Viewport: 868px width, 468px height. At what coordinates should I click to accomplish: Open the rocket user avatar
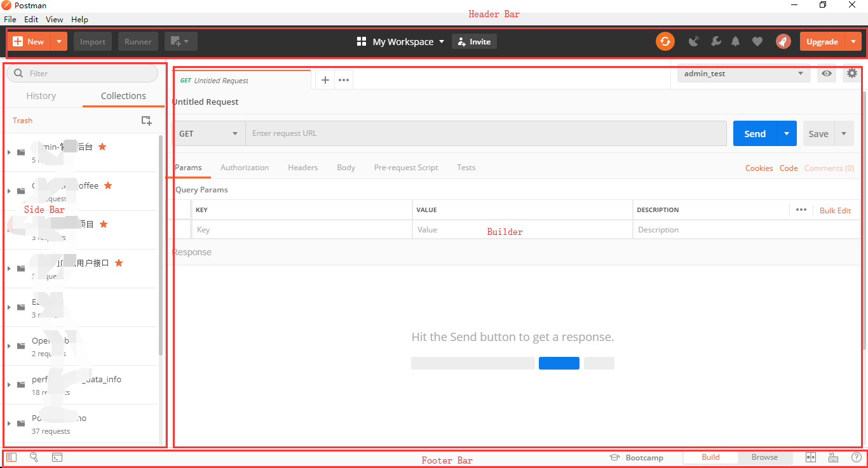point(783,41)
